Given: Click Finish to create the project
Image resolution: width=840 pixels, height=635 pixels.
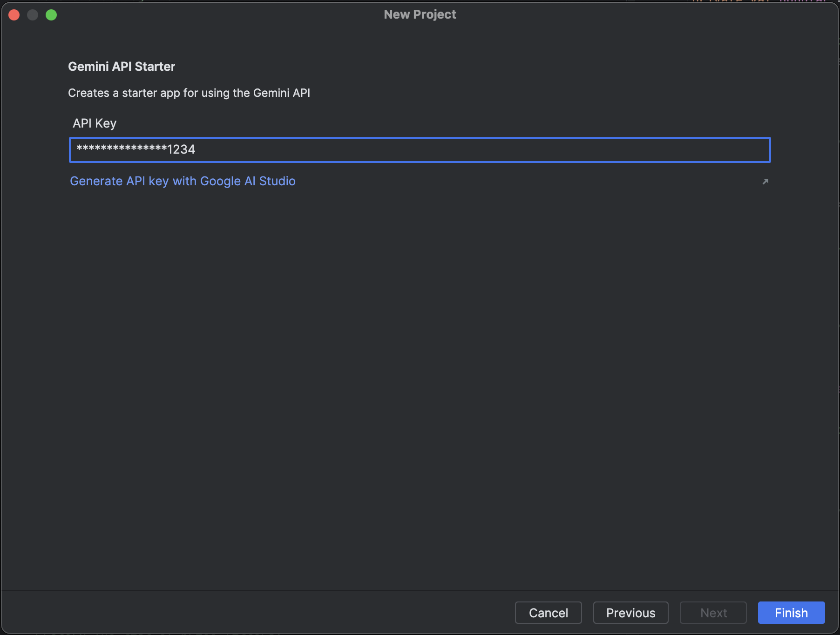Looking at the screenshot, I should [x=791, y=613].
